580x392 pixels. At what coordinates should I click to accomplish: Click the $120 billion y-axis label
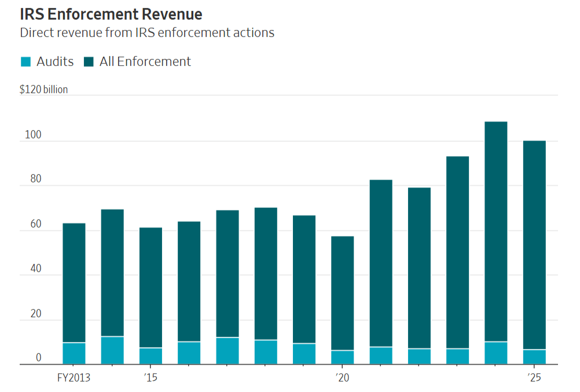click(43, 90)
